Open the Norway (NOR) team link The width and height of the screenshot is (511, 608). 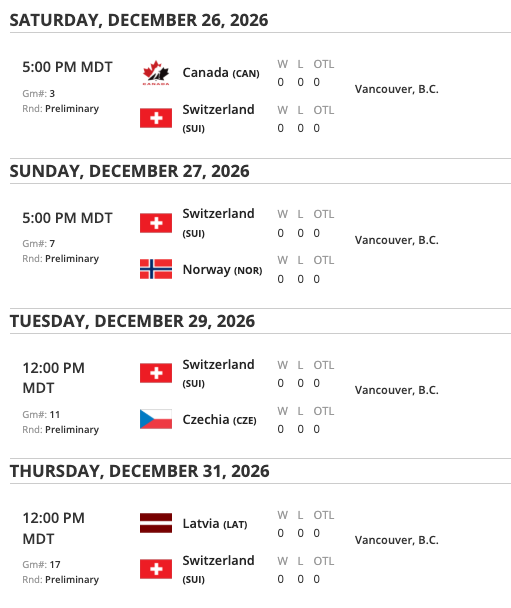point(223,269)
